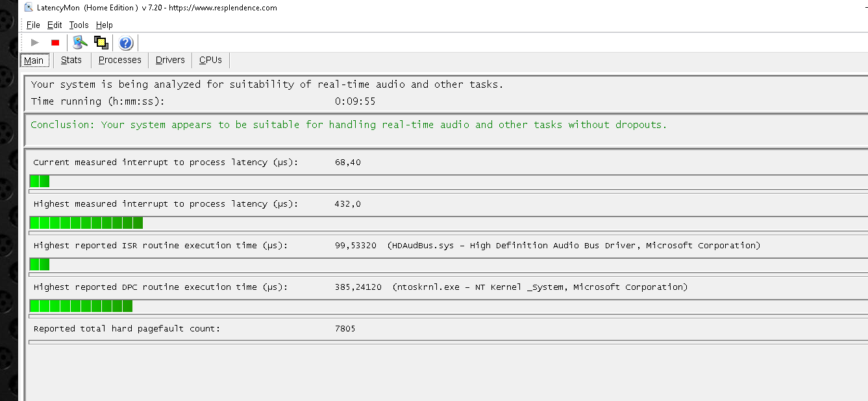
Task: Open the Edit menu
Action: 55,25
